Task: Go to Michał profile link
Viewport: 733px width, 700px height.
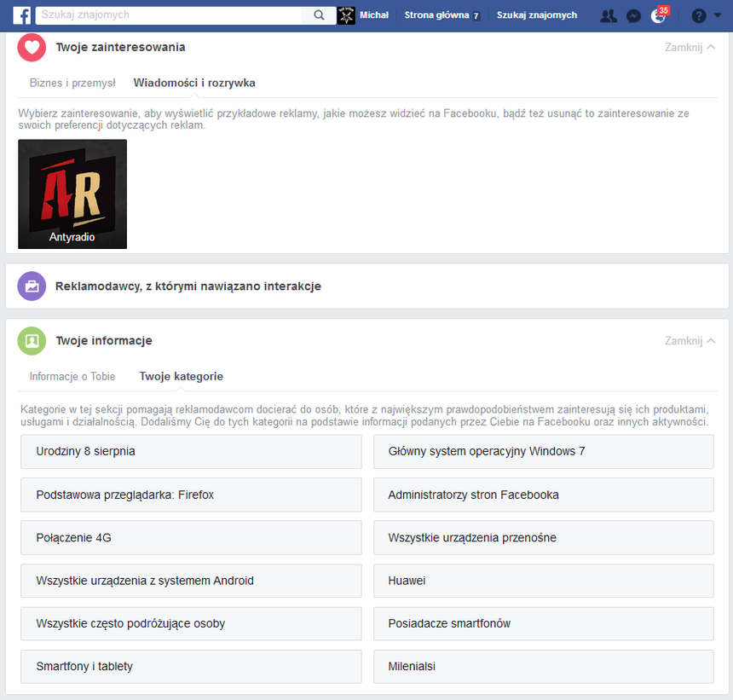Action: [374, 15]
